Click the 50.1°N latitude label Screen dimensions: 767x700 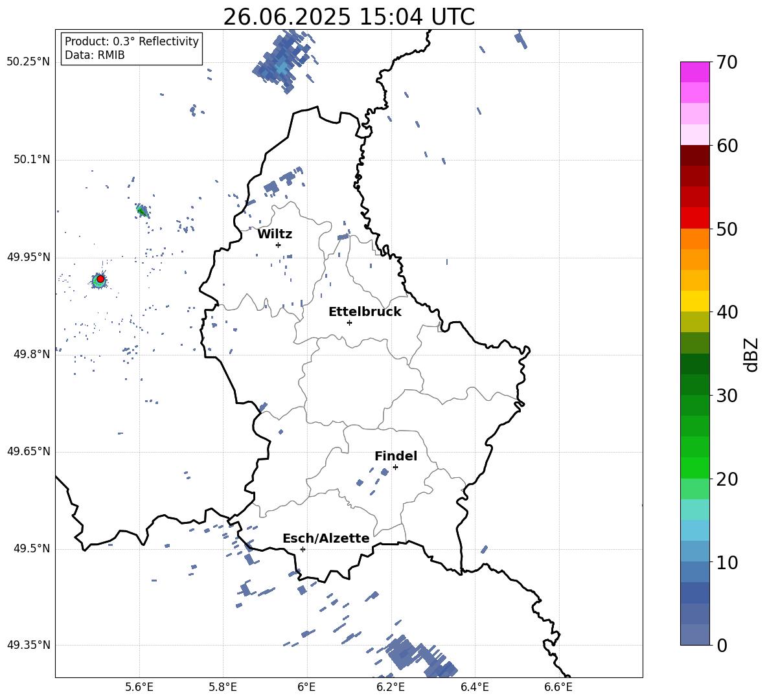tap(32, 160)
